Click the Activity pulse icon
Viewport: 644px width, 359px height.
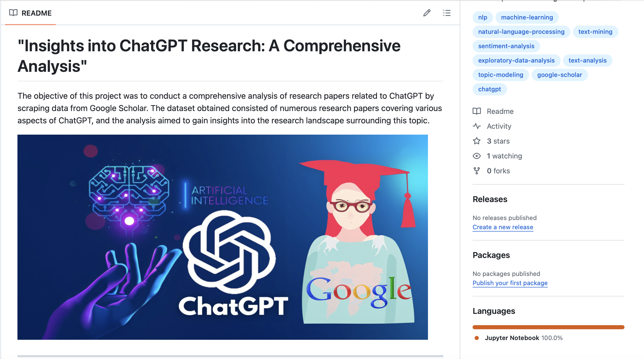pos(477,126)
